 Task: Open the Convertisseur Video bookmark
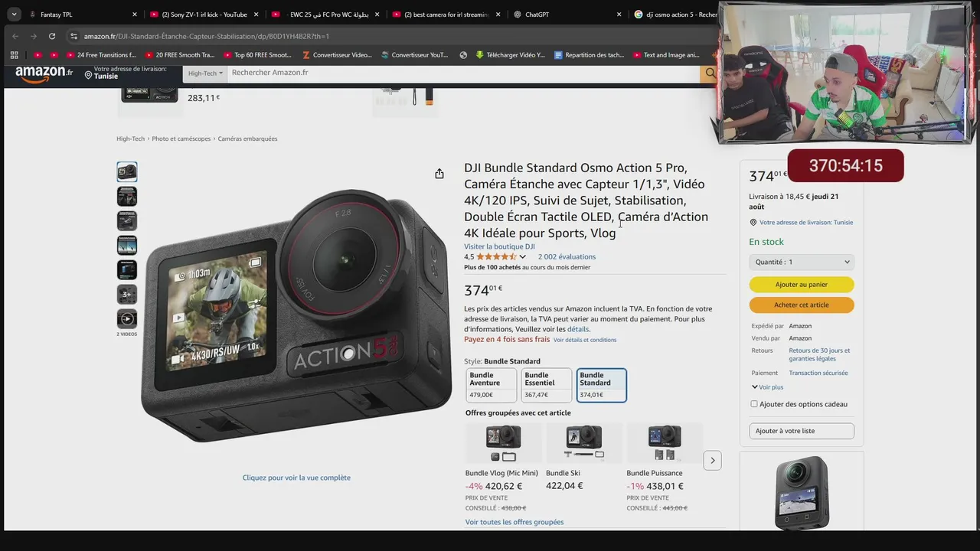[338, 55]
